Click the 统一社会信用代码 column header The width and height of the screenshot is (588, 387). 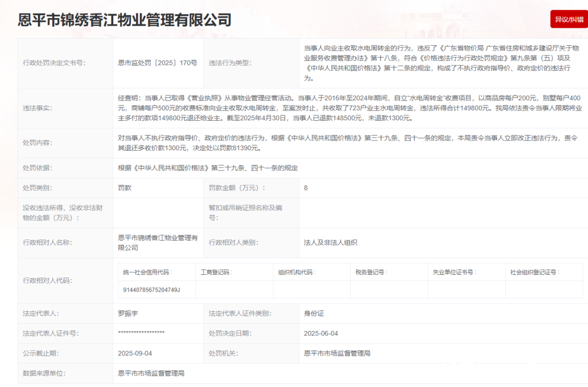click(x=148, y=272)
